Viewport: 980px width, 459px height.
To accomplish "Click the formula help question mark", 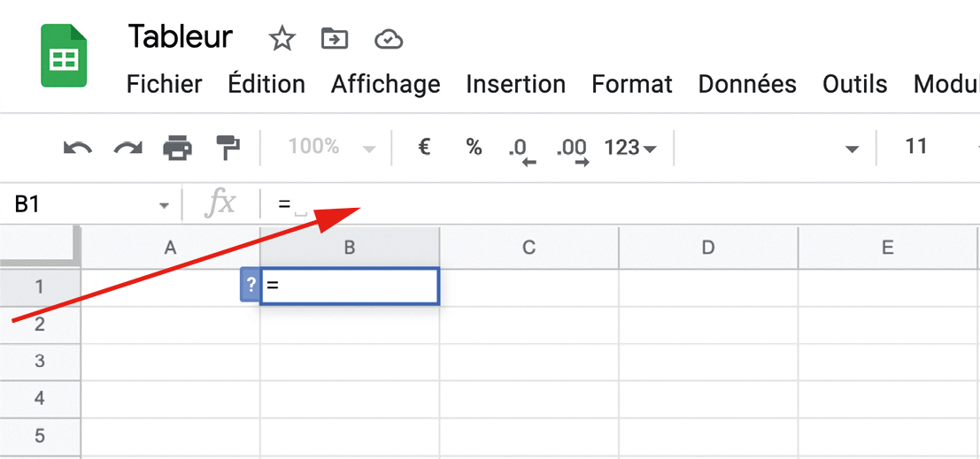I will coord(251,286).
